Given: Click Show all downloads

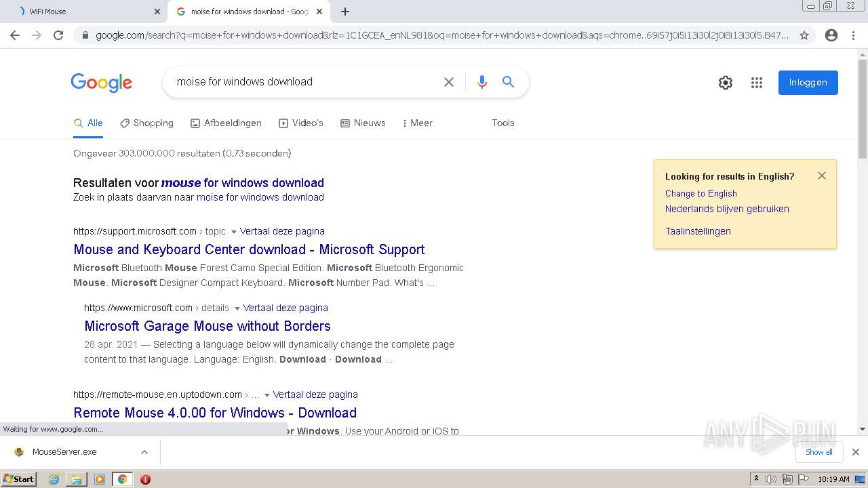Looking at the screenshot, I should [x=819, y=452].
